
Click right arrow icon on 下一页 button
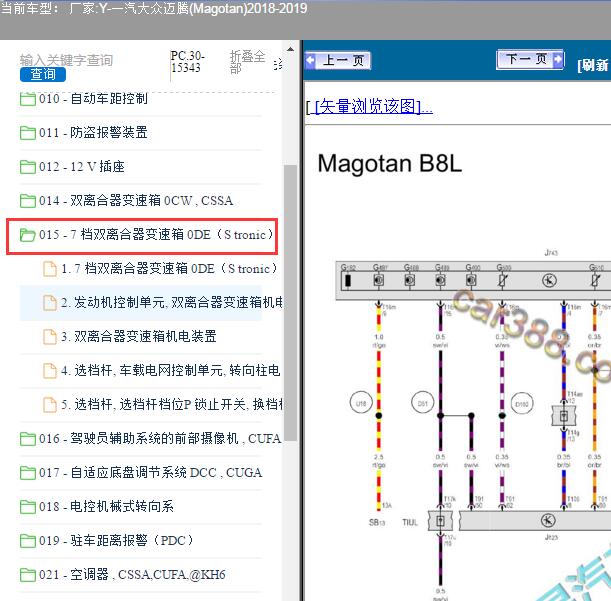click(x=558, y=59)
